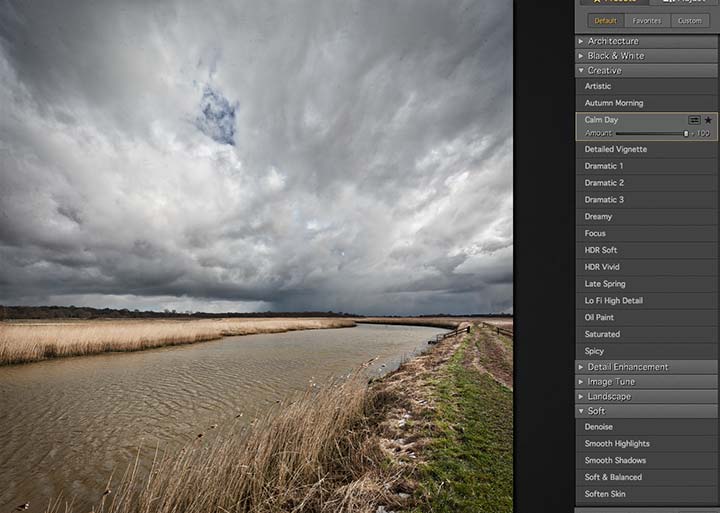Expand the Detail Enhancement preset category
Screen dimensions: 720x513
coord(646,367)
